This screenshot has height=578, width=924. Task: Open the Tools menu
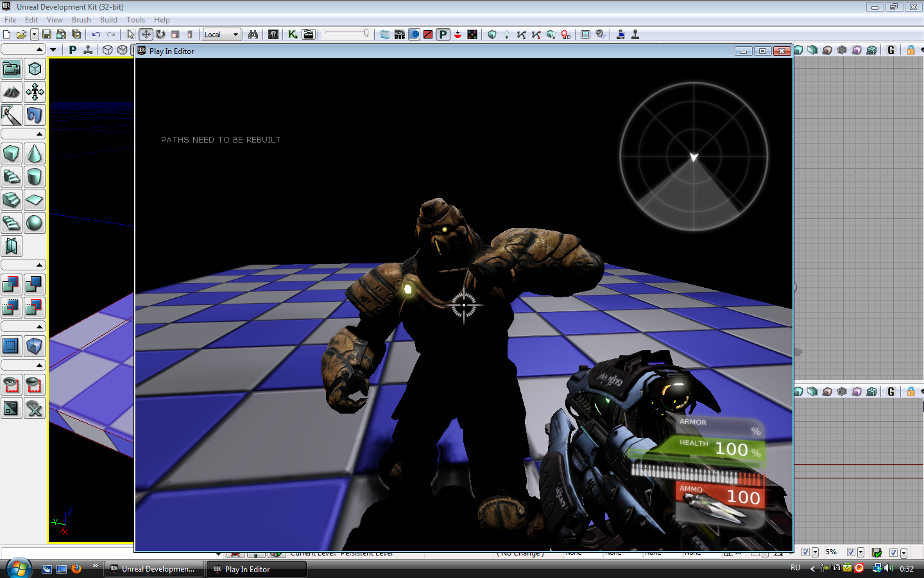pyautogui.click(x=135, y=20)
